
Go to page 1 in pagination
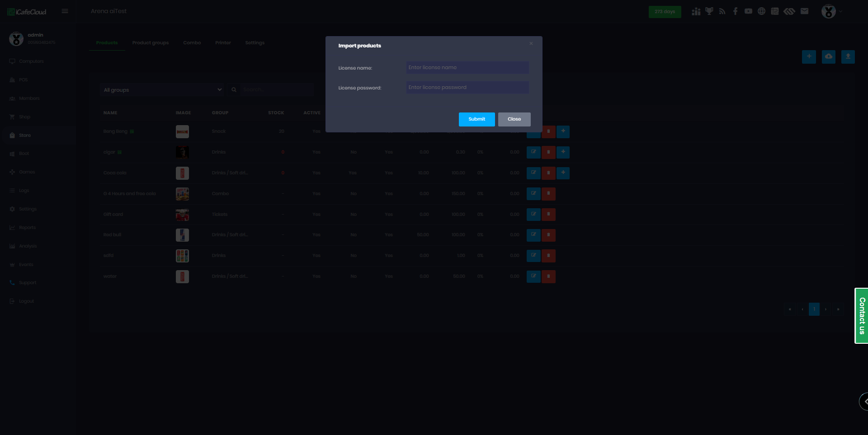pyautogui.click(x=814, y=309)
